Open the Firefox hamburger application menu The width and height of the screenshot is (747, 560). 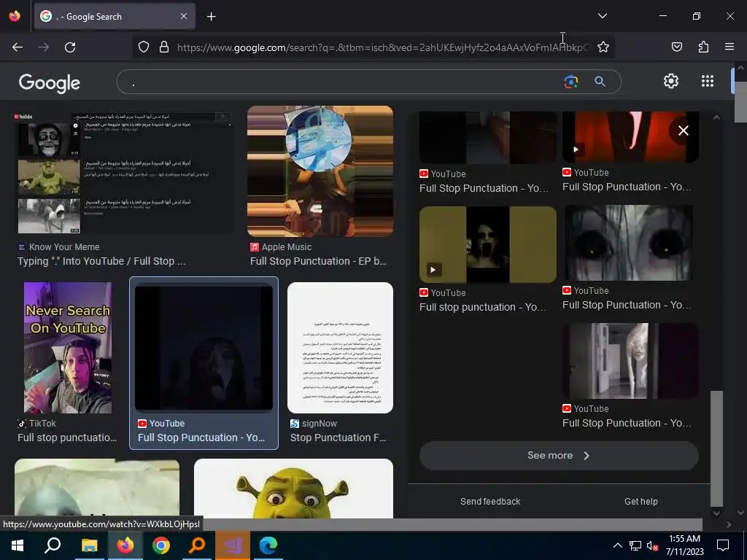729,47
